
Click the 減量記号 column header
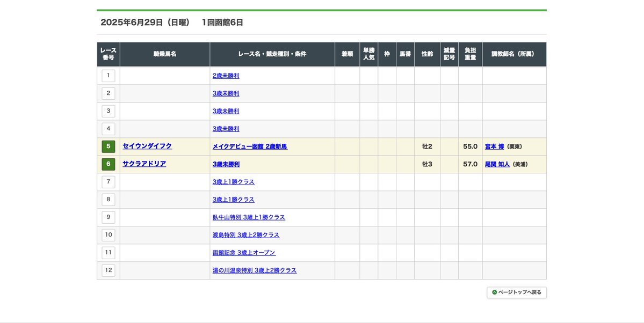[450, 54]
